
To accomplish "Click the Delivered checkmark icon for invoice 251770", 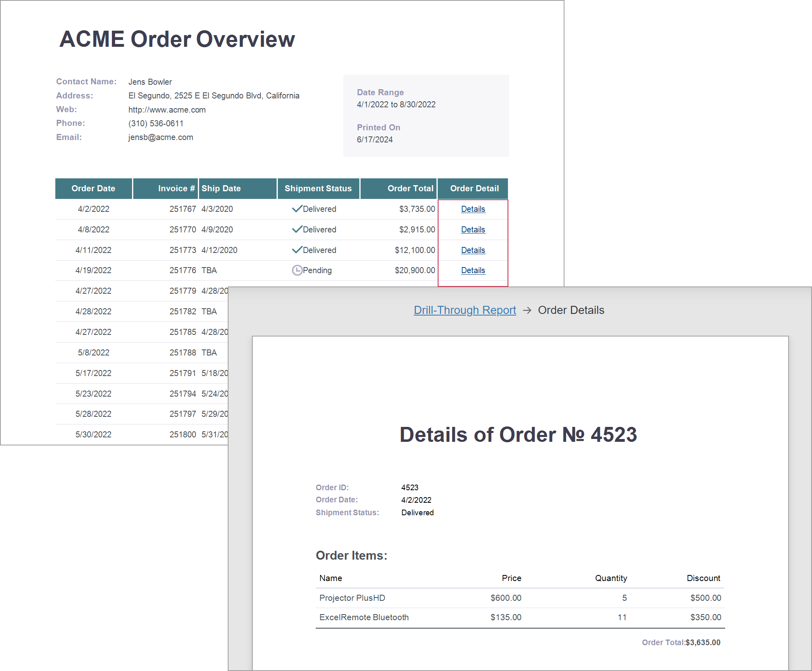I will click(297, 229).
